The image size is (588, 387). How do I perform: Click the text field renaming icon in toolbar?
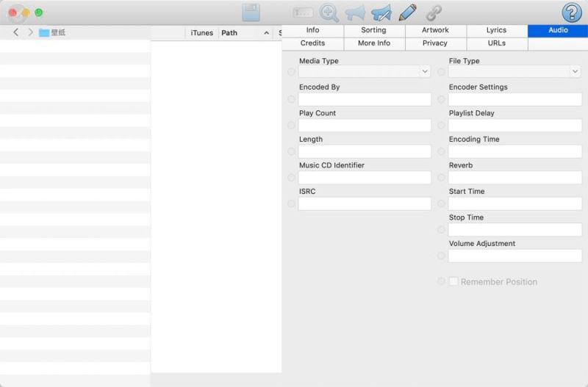pos(303,12)
